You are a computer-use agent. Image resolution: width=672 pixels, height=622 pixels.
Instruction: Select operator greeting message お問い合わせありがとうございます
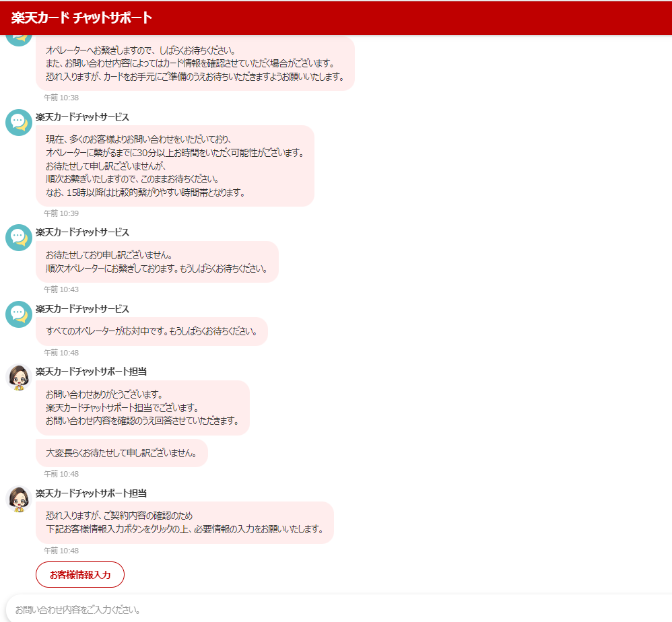click(x=142, y=408)
